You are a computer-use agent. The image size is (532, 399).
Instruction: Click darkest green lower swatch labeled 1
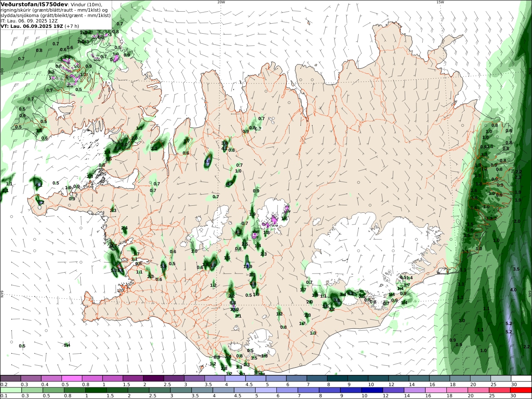tap(96, 390)
